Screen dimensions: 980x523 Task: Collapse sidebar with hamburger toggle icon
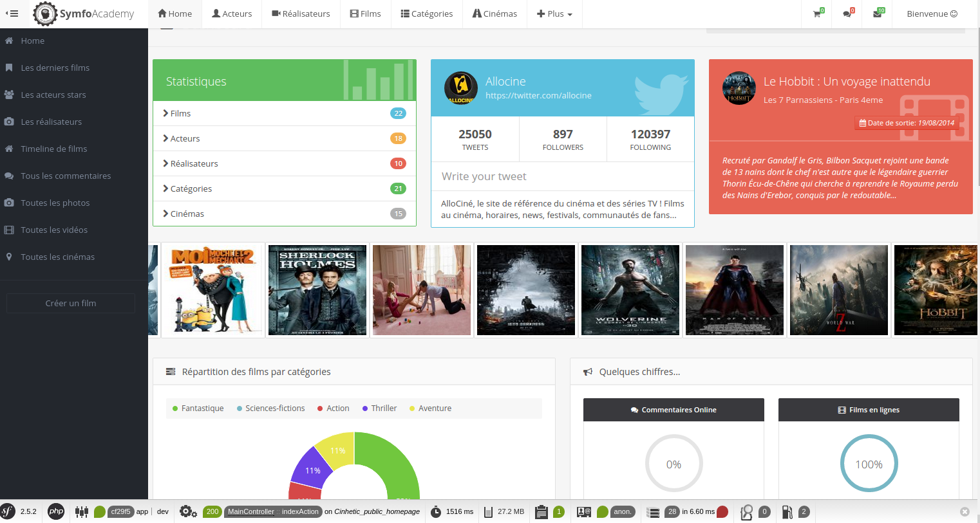[x=12, y=14]
